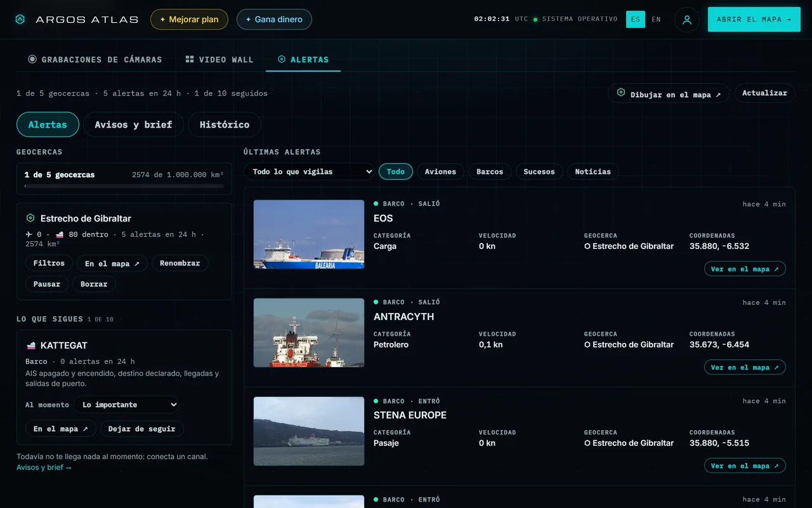Filter alerts by Barcos

pyautogui.click(x=490, y=171)
